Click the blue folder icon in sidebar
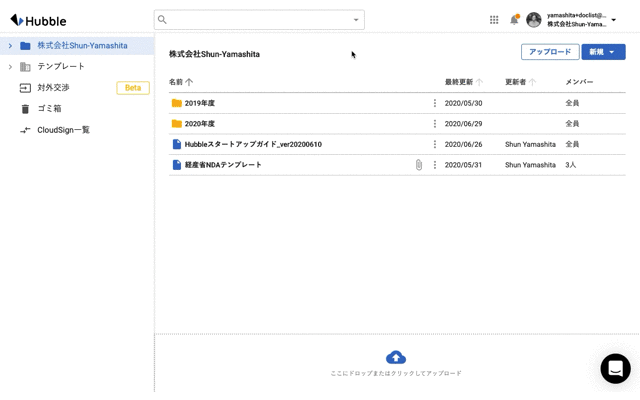Image resolution: width=640 pixels, height=400 pixels. point(25,46)
